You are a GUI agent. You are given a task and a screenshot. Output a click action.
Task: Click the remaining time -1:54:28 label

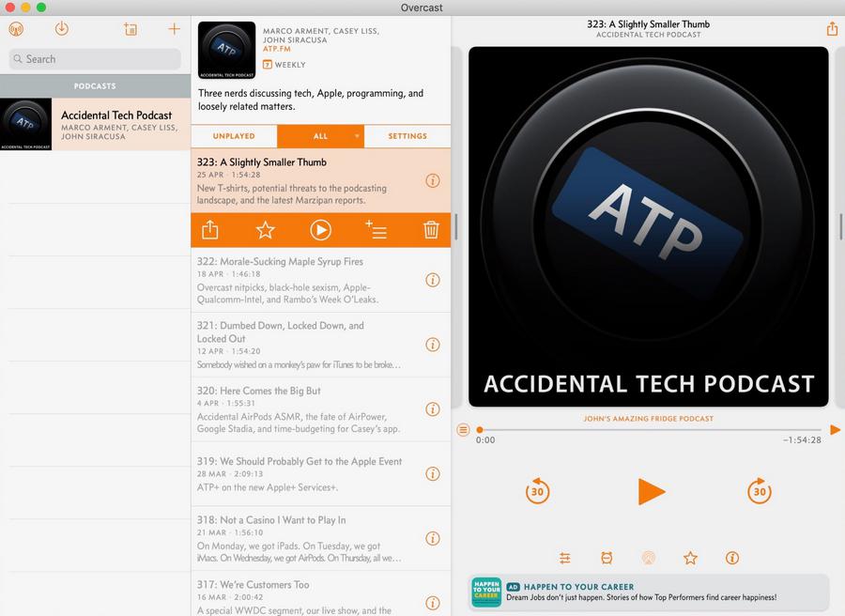pyautogui.click(x=802, y=440)
